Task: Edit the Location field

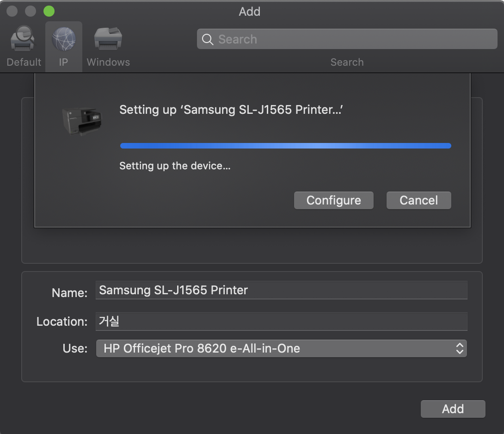Action: point(281,322)
